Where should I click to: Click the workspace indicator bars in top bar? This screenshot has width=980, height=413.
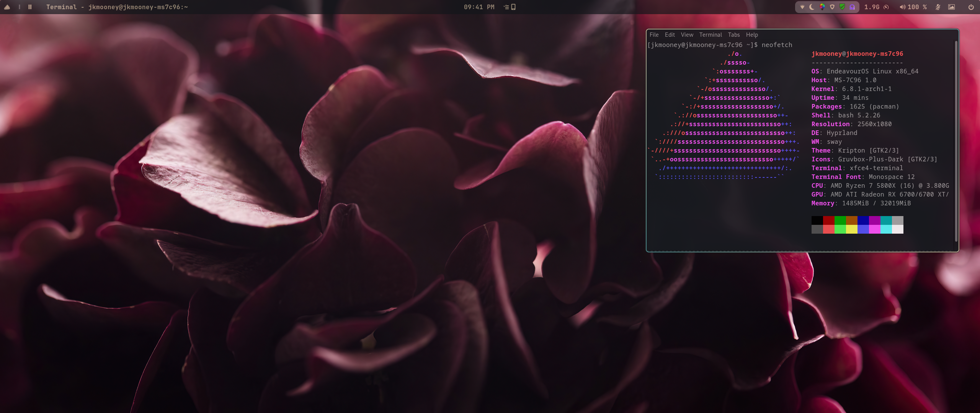[30, 7]
